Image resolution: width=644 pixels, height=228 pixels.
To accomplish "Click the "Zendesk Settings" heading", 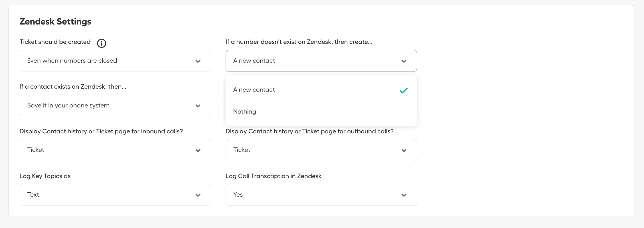I will click(x=55, y=21).
